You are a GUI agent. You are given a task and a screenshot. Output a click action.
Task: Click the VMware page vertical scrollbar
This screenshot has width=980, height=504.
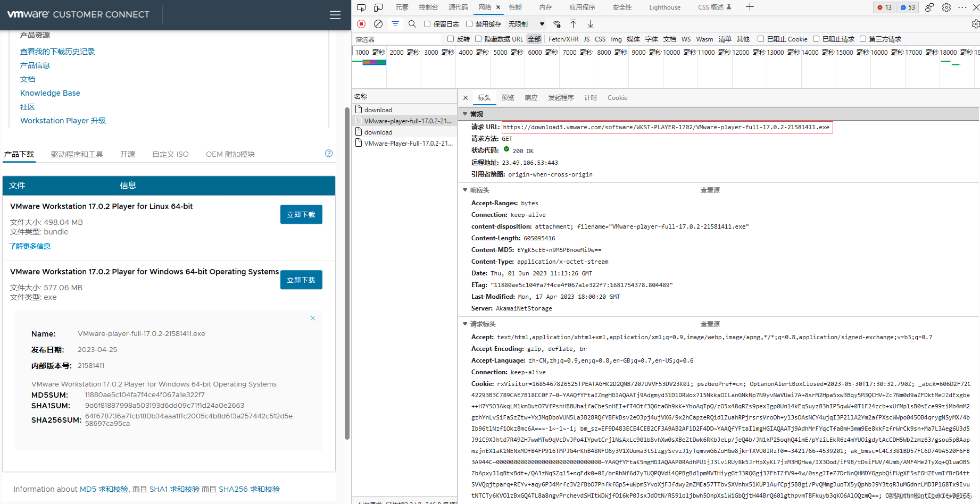(x=347, y=273)
